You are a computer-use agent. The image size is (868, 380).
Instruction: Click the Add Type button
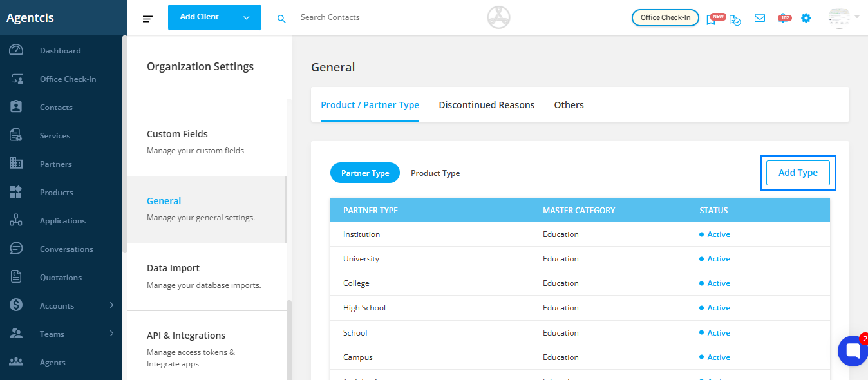(x=798, y=173)
